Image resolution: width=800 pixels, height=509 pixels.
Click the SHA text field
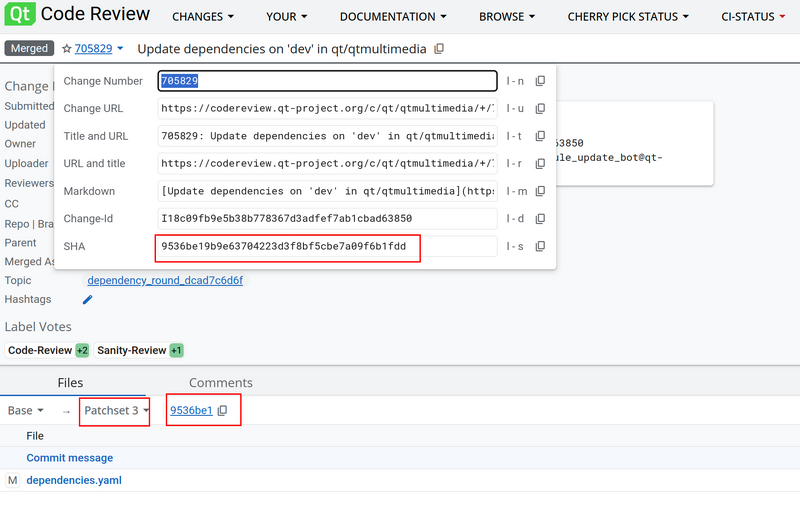(326, 246)
